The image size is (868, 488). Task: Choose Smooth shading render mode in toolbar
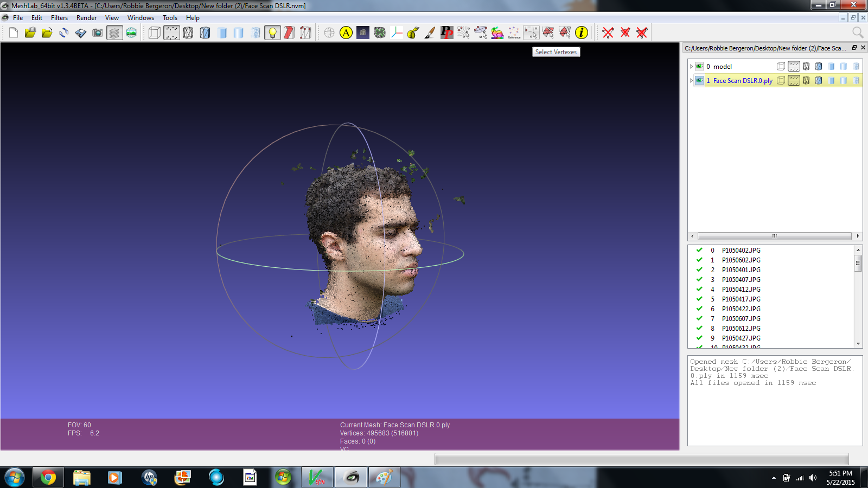(x=256, y=33)
